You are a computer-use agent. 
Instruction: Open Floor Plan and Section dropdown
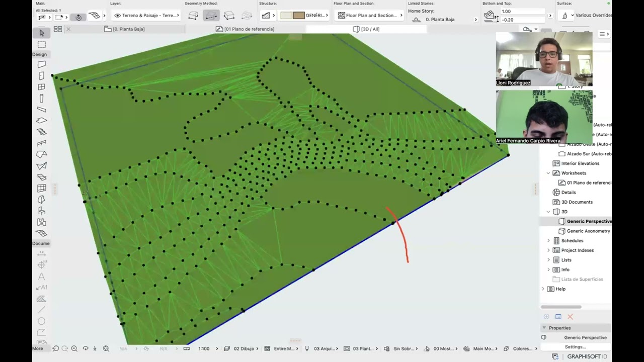(x=370, y=16)
